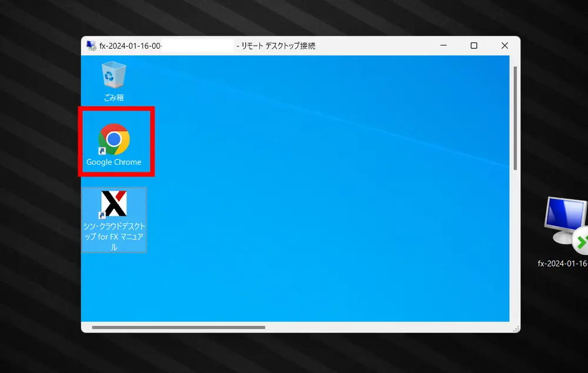Close the Remote Desktop Connection window
Screen dimensions: 588x373
pyautogui.click(x=505, y=46)
